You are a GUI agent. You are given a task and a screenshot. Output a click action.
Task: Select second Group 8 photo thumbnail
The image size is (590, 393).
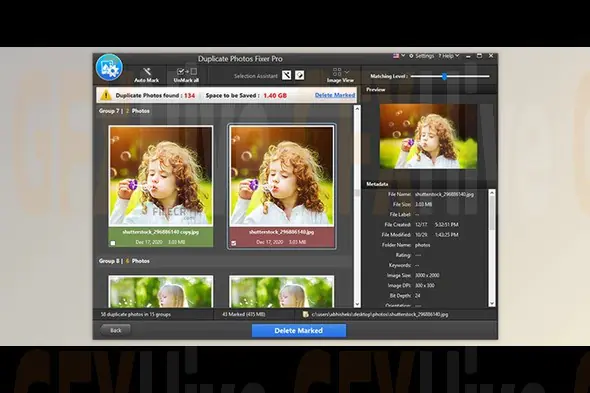click(x=281, y=292)
